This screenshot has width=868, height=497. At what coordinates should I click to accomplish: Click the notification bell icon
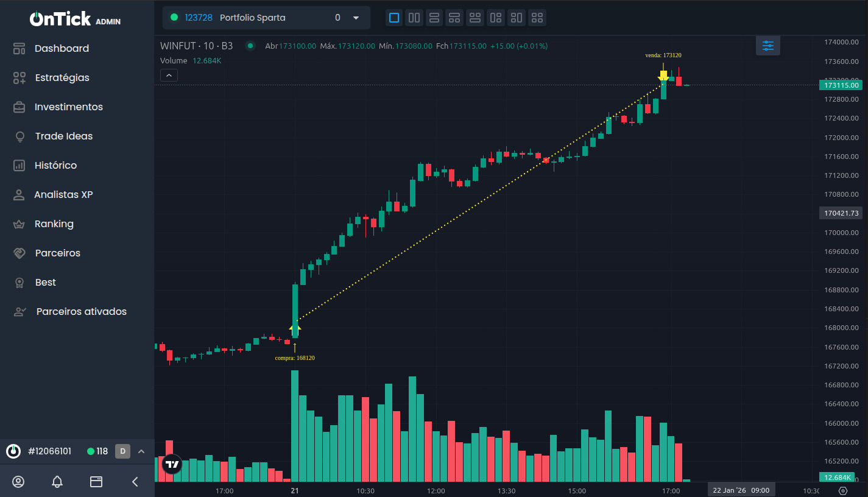(57, 482)
